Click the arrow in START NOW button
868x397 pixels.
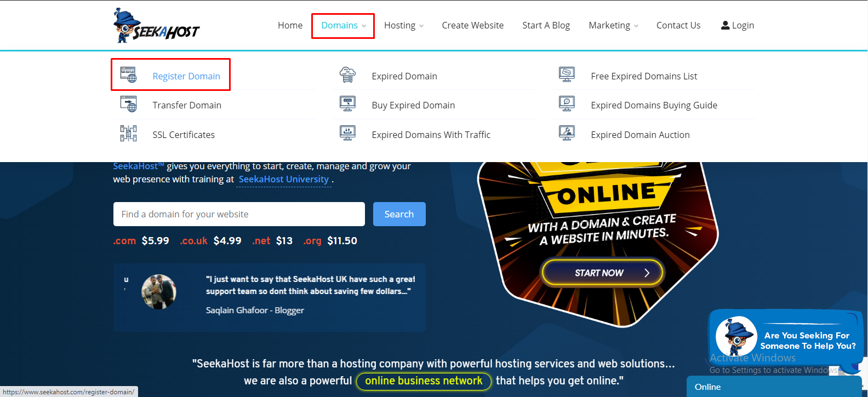click(647, 273)
